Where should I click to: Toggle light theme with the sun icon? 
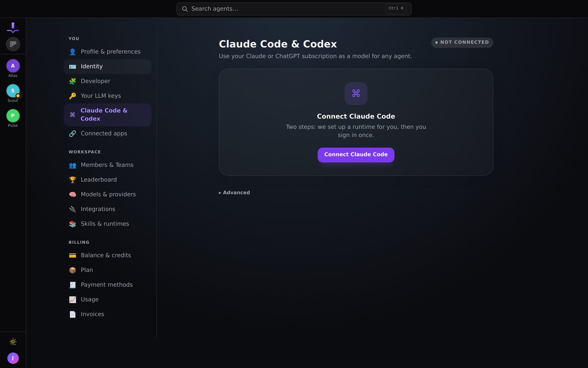[x=13, y=342]
